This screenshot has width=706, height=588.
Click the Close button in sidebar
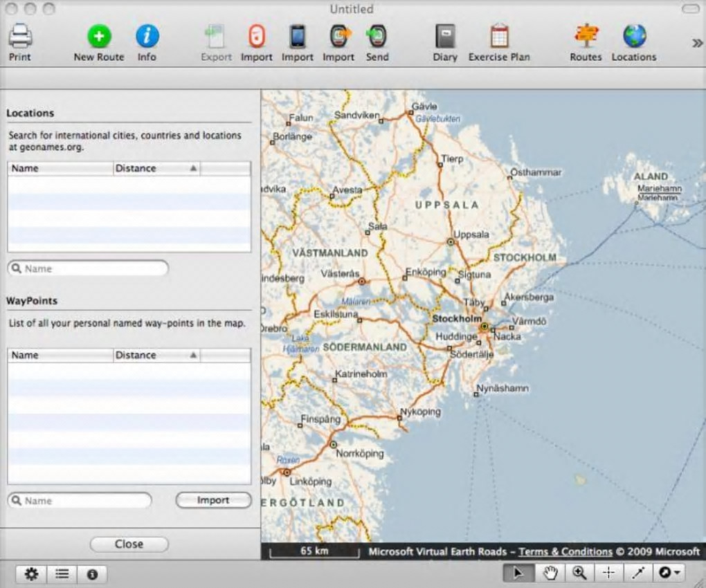tap(129, 544)
